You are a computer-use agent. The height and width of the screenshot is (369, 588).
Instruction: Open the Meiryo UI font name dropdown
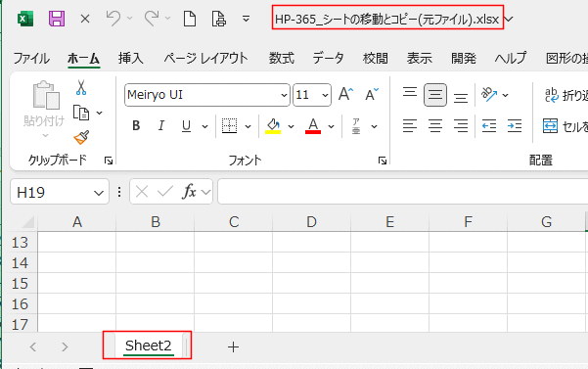tap(285, 95)
